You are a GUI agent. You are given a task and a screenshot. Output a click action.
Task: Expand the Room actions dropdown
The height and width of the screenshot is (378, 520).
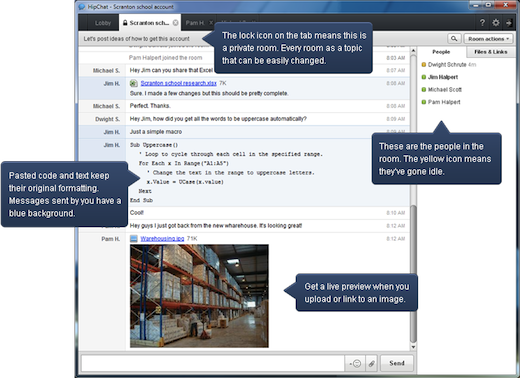tap(488, 39)
